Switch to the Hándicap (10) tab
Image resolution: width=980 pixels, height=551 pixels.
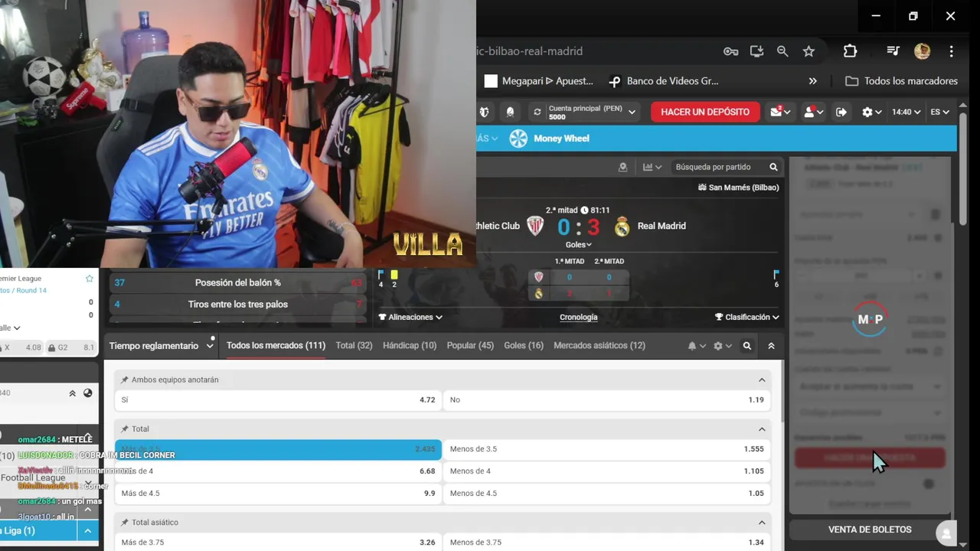pyautogui.click(x=410, y=346)
